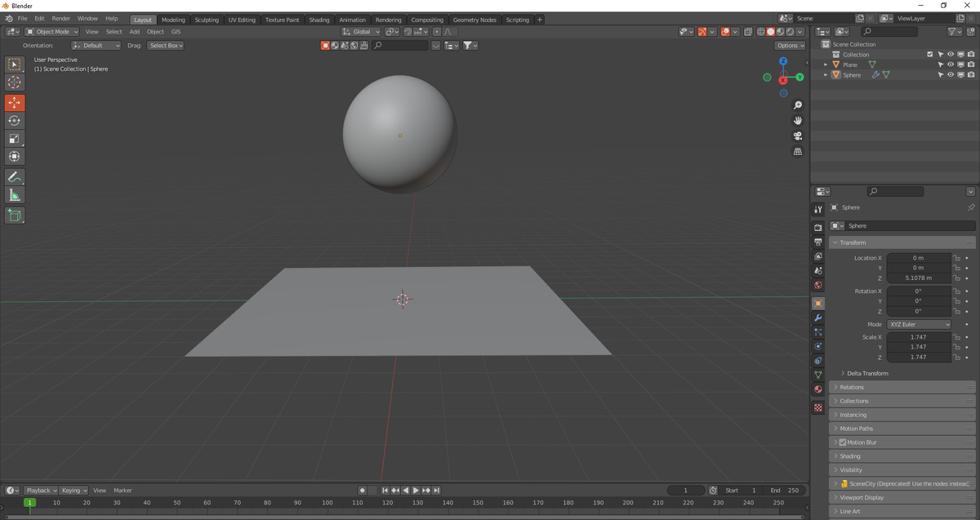980x520 pixels.
Task: Open the Modifier properties wrench tab
Action: (x=818, y=318)
